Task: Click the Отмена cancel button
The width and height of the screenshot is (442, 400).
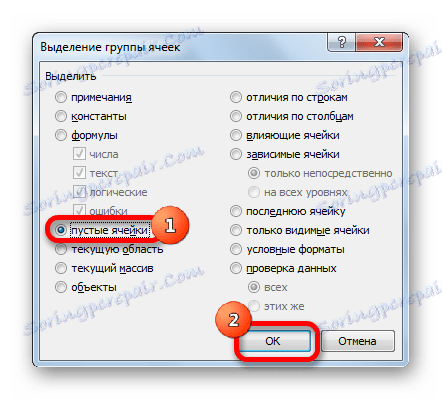Action: coord(357,341)
